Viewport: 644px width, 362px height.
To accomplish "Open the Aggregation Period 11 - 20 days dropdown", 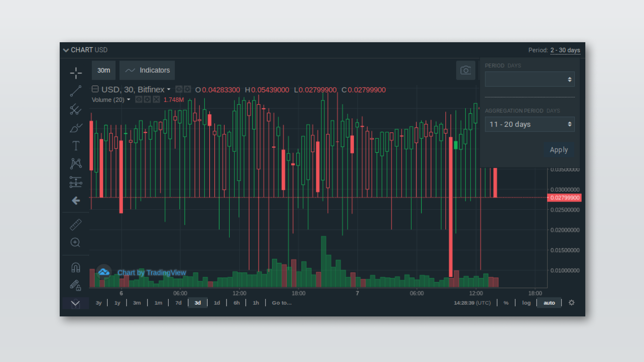I will [x=530, y=124].
